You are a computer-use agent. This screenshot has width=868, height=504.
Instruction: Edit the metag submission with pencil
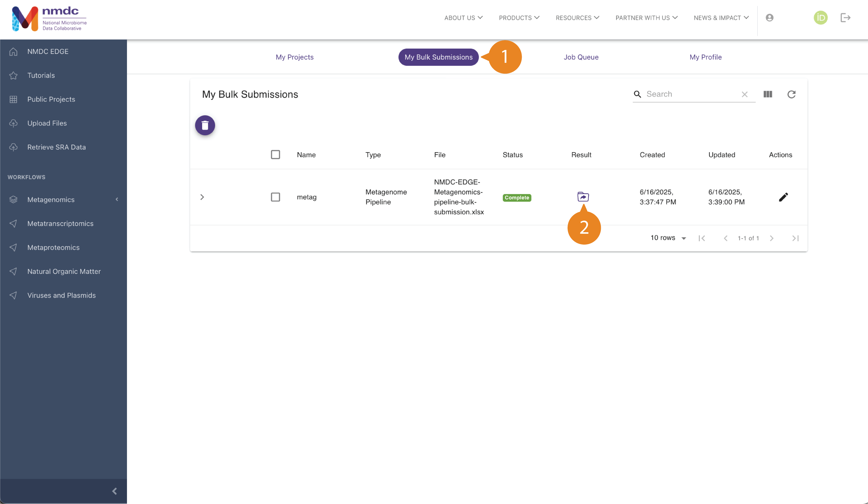click(x=783, y=197)
